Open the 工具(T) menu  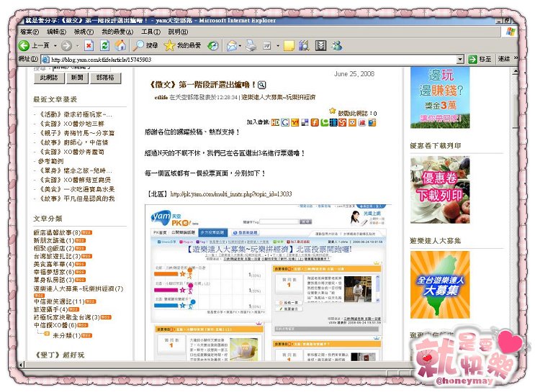(150, 32)
